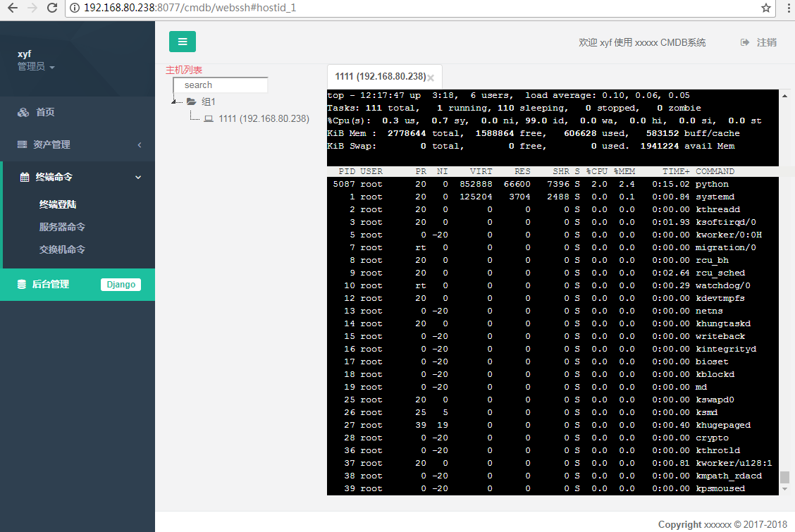Click the khugepaged process row
Viewport: 795px width, 532px height.
tap(553, 425)
